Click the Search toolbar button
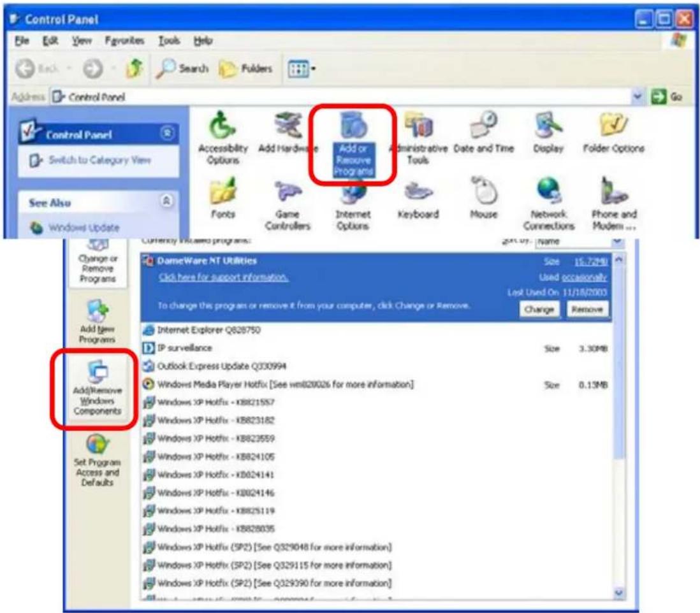This screenshot has height=613, width=700. (182, 69)
